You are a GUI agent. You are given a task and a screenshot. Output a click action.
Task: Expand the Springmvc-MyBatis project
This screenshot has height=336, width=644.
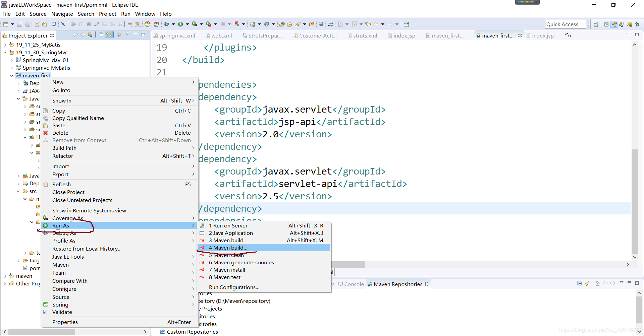point(12,68)
